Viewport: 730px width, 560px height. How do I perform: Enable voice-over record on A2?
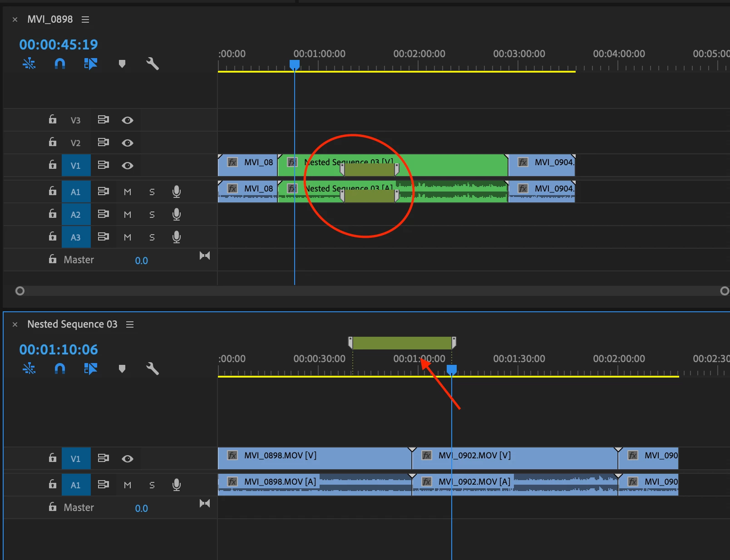(x=177, y=215)
